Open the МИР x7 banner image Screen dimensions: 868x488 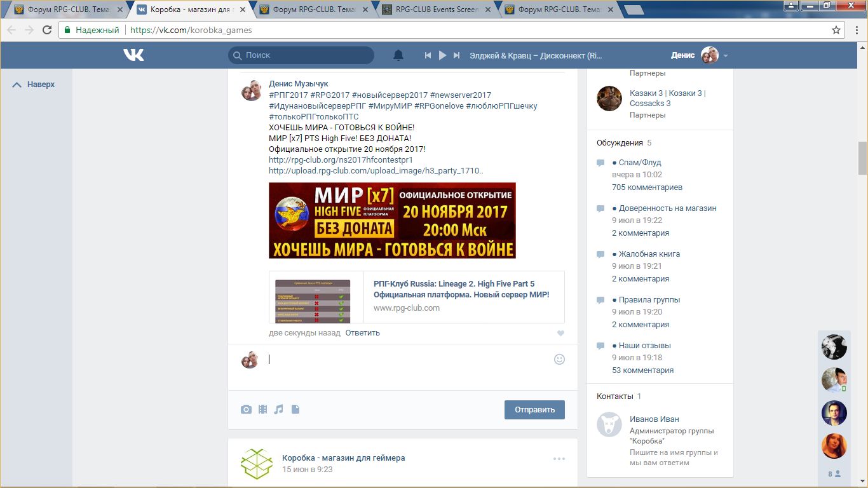point(392,220)
